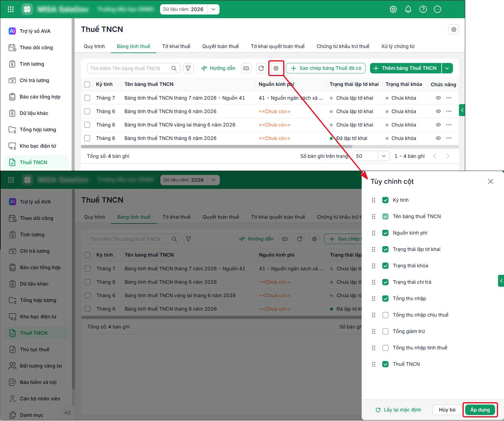Uncheck the Nguồn kinh phí column option
504x421 pixels.
click(x=386, y=233)
